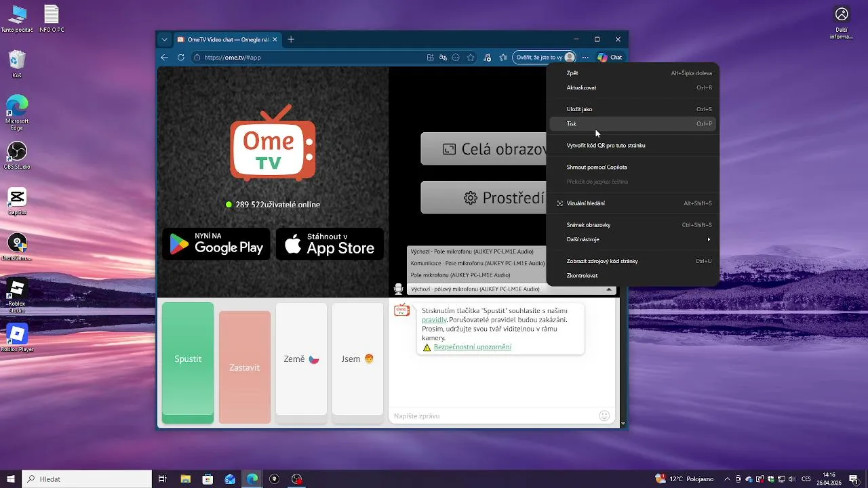Viewport: 868px width, 488px height.
Task: Select Komunikace - Pole mikrofonu option
Action: [477, 263]
